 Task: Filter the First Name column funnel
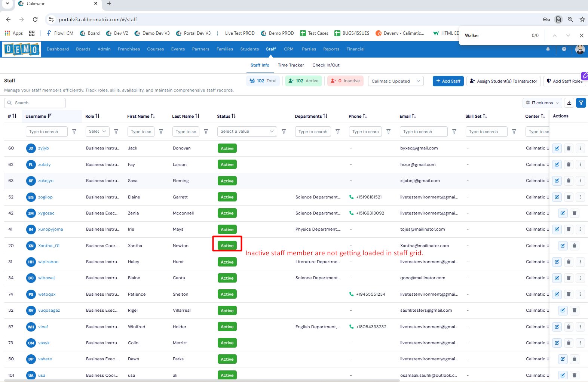(x=161, y=132)
